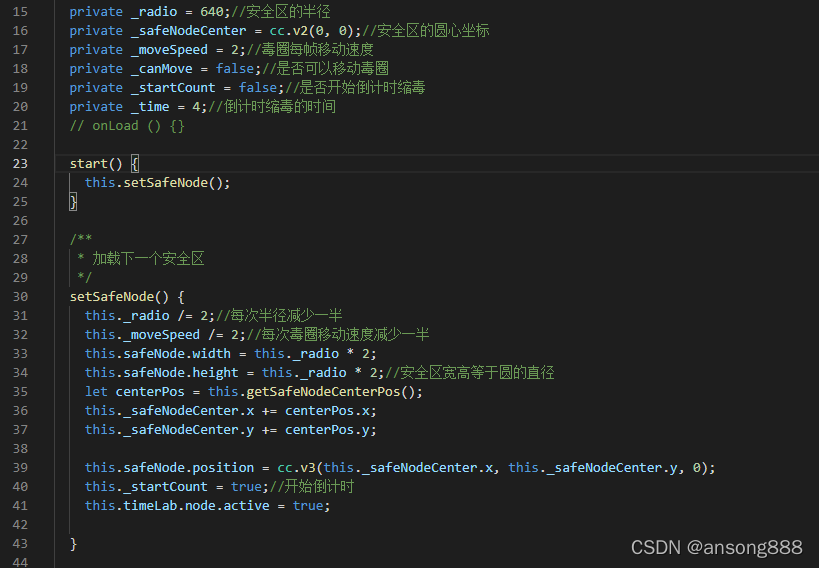Click line number 15 in the gutter
819x568 pixels.
[20, 11]
